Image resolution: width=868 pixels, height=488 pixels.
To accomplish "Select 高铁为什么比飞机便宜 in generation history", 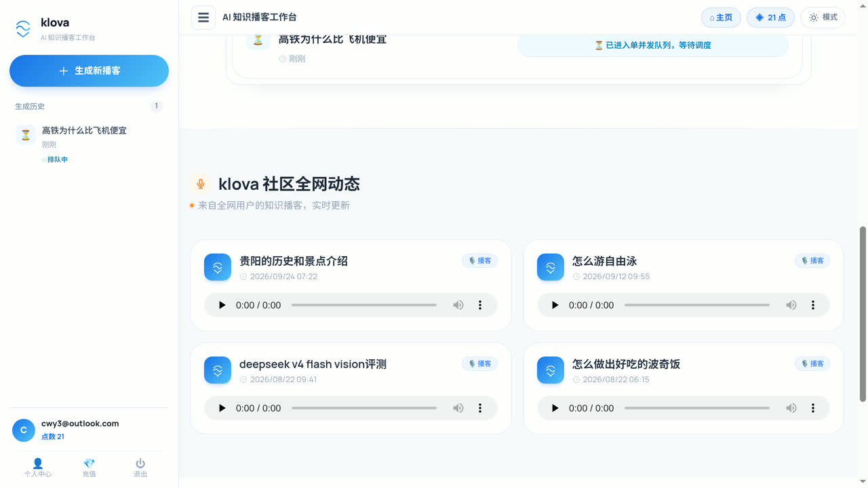I will pos(89,144).
